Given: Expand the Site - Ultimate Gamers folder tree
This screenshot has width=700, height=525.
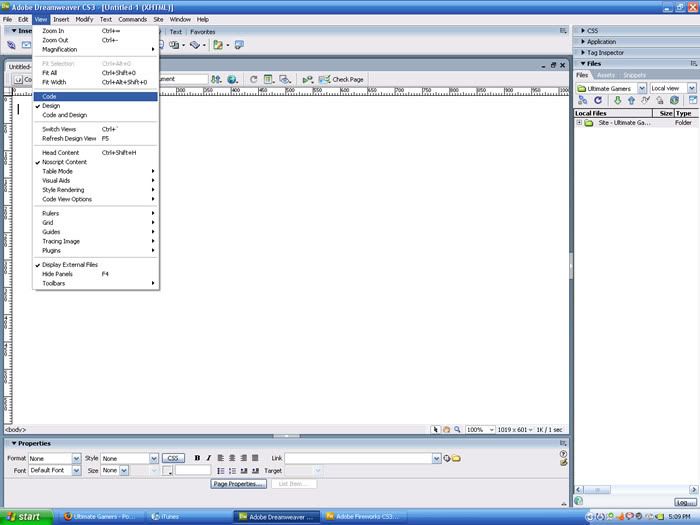Looking at the screenshot, I should pyautogui.click(x=579, y=122).
